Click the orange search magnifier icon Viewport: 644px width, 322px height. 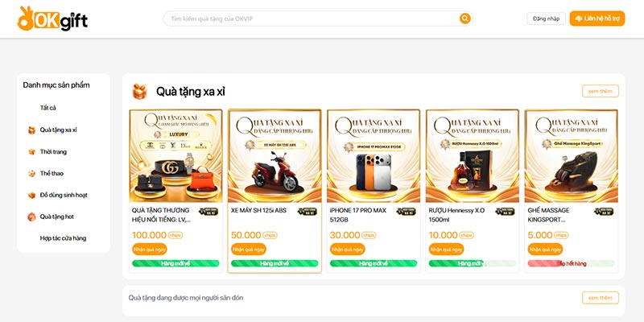[x=464, y=19]
